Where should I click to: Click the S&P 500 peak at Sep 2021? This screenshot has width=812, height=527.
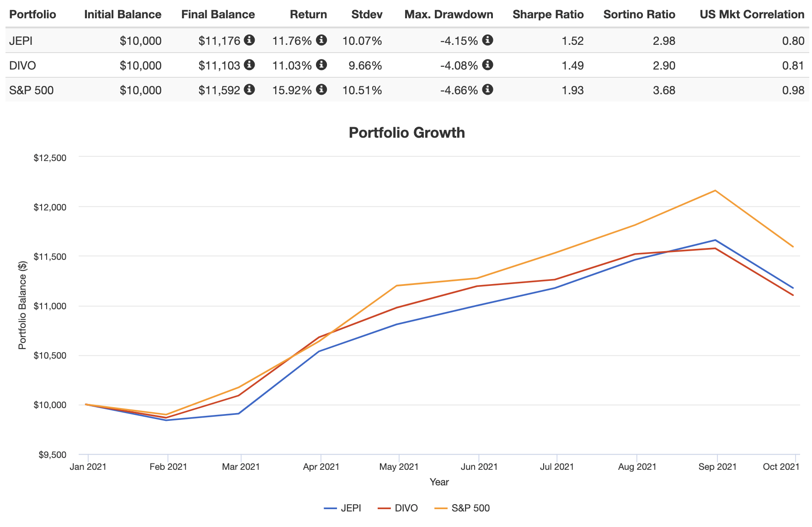pyautogui.click(x=716, y=190)
